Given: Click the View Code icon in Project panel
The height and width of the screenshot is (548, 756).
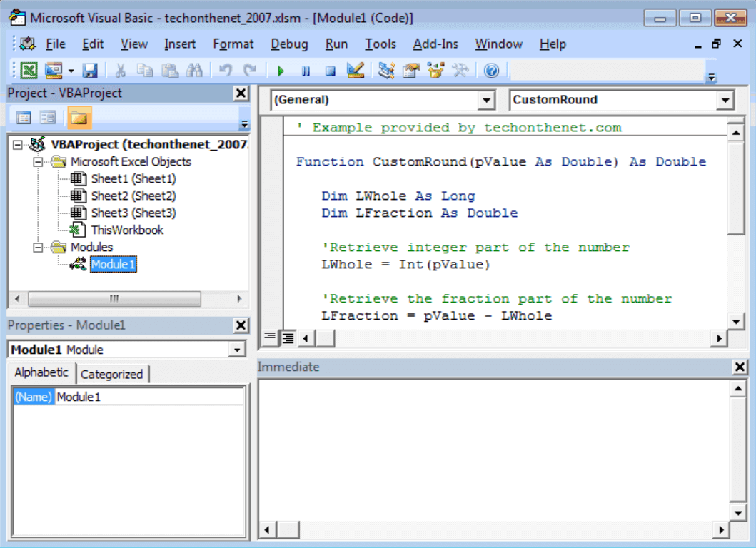Looking at the screenshot, I should [24, 117].
